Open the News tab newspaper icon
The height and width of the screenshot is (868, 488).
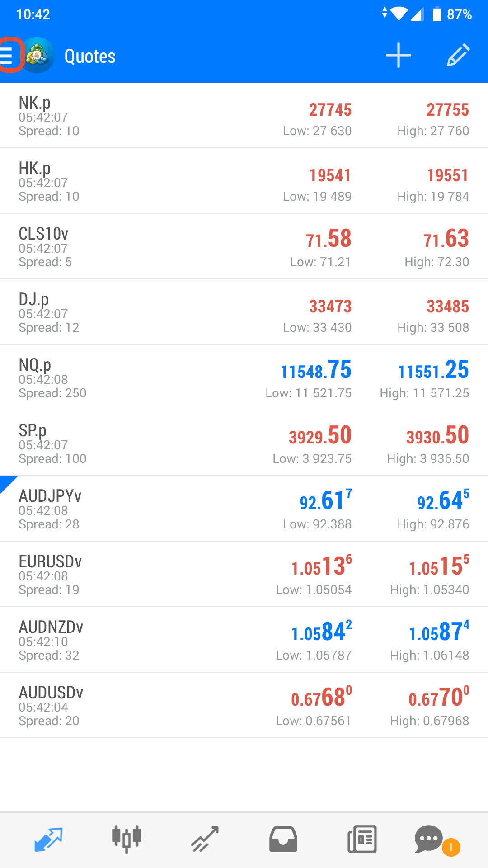[362, 840]
